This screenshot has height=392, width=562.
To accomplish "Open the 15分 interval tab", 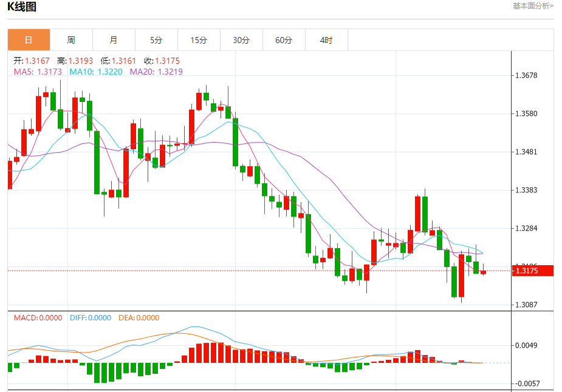I will click(x=199, y=39).
